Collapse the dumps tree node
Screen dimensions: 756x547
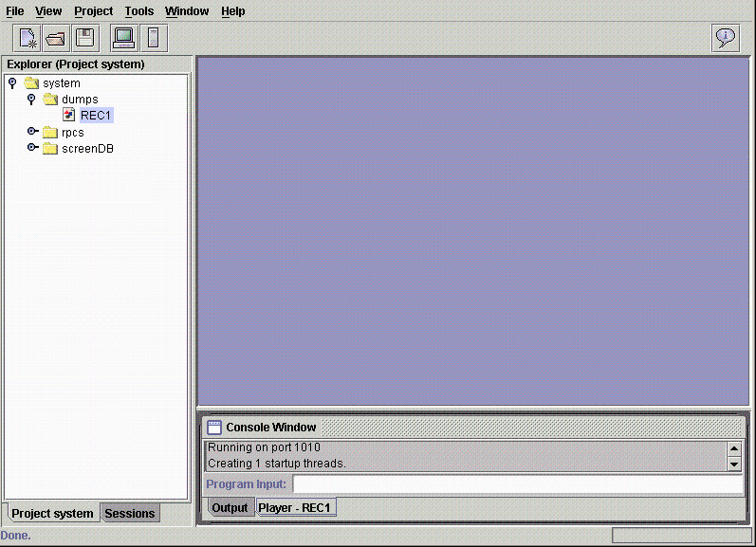pos(31,100)
